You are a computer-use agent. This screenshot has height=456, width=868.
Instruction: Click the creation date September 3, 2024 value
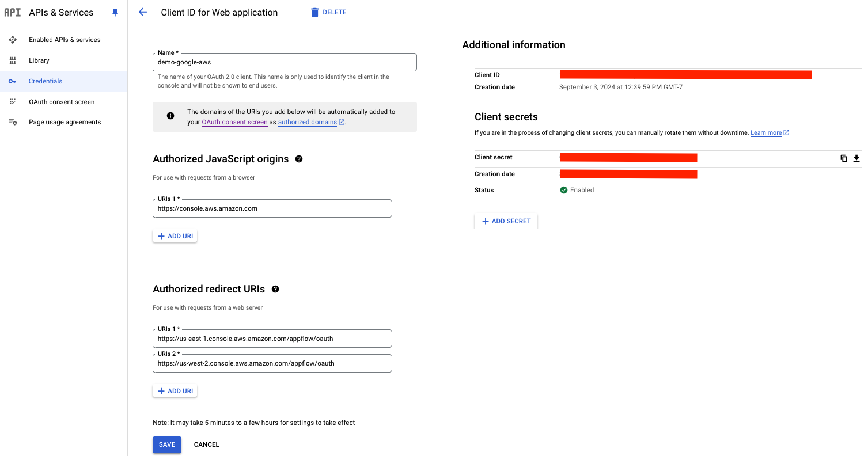(621, 87)
